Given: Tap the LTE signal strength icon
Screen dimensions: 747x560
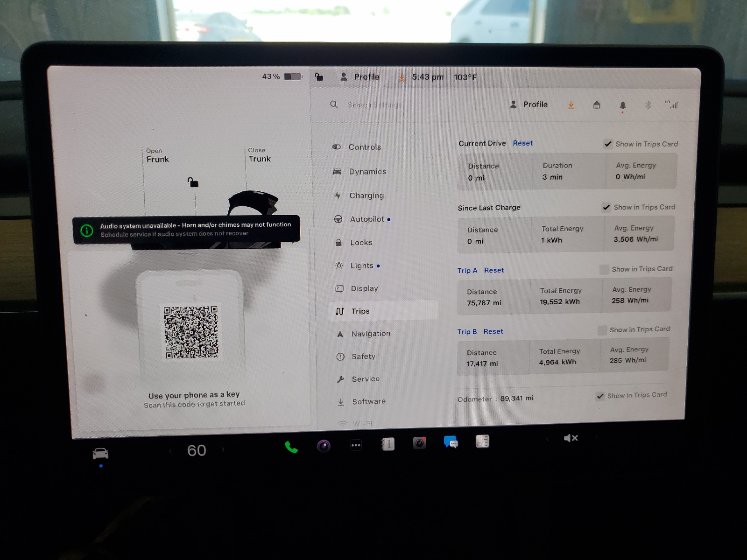Looking at the screenshot, I should (x=671, y=105).
